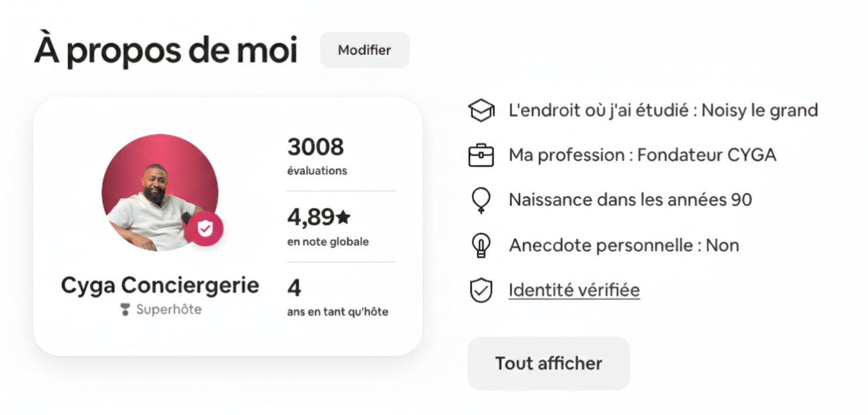Open the Modifier edit button
This screenshot has height=415, width=868.
[x=364, y=50]
